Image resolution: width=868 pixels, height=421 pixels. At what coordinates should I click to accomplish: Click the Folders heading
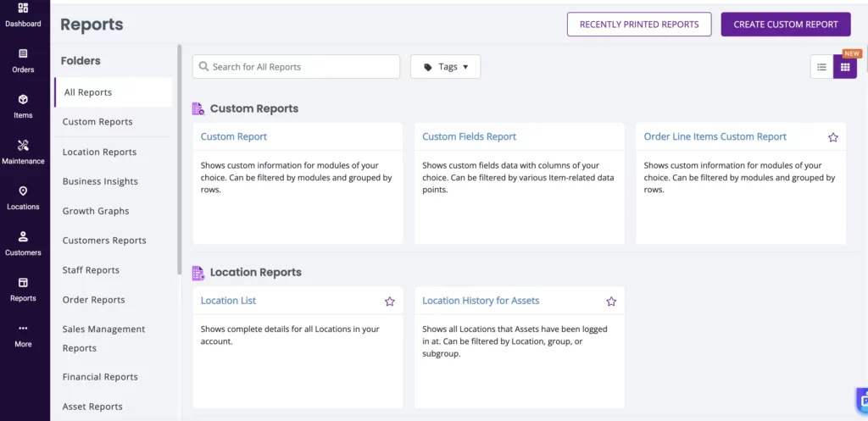coord(81,61)
